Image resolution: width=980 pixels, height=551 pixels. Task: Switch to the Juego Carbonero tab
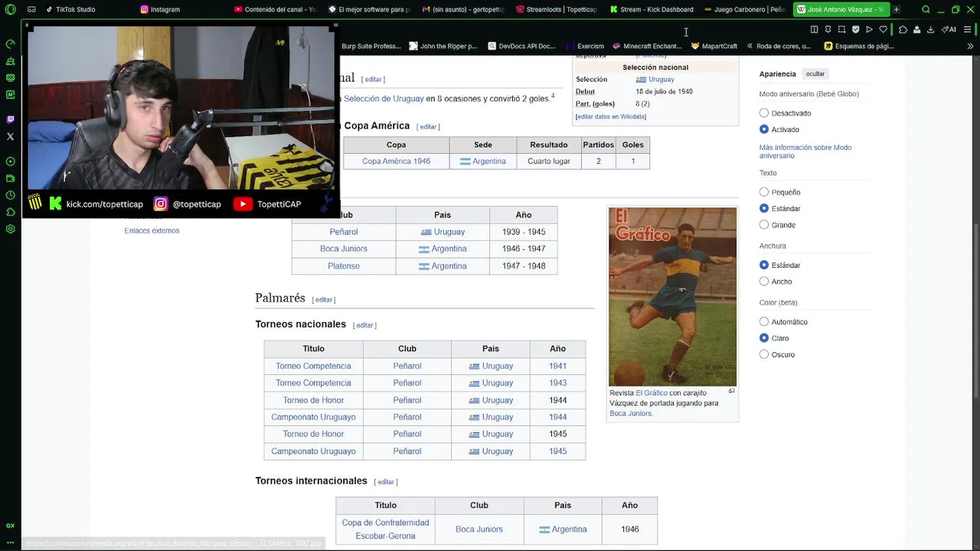(x=746, y=9)
